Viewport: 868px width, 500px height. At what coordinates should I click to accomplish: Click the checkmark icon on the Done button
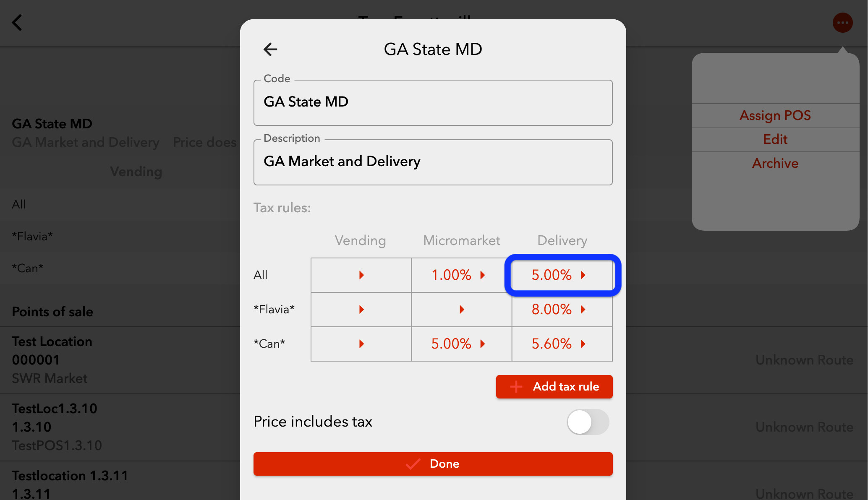(413, 464)
